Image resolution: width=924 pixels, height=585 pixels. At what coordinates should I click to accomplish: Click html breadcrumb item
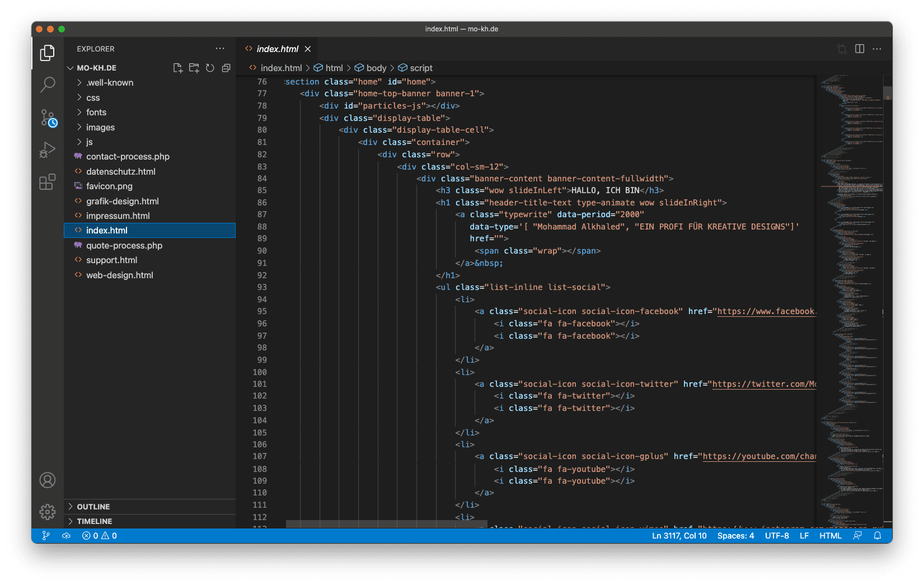[329, 68]
